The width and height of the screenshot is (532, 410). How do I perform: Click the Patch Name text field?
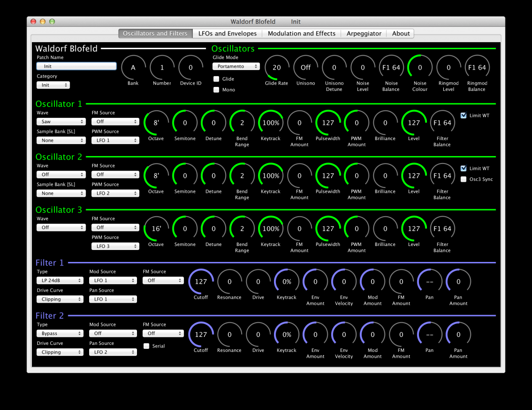pos(76,66)
